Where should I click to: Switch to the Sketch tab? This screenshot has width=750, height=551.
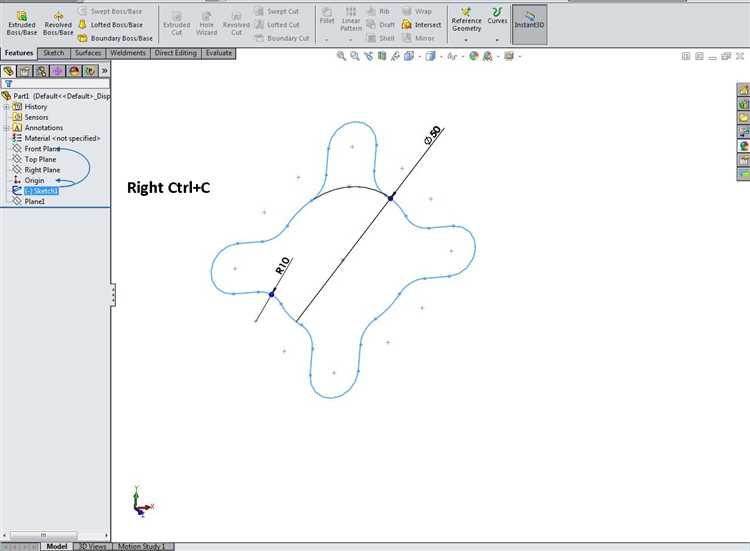point(54,53)
